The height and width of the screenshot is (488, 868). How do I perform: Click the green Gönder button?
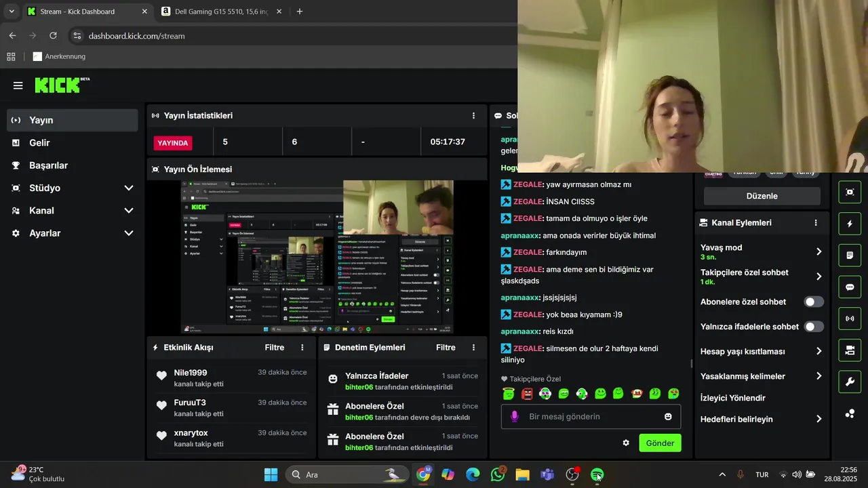coord(660,443)
